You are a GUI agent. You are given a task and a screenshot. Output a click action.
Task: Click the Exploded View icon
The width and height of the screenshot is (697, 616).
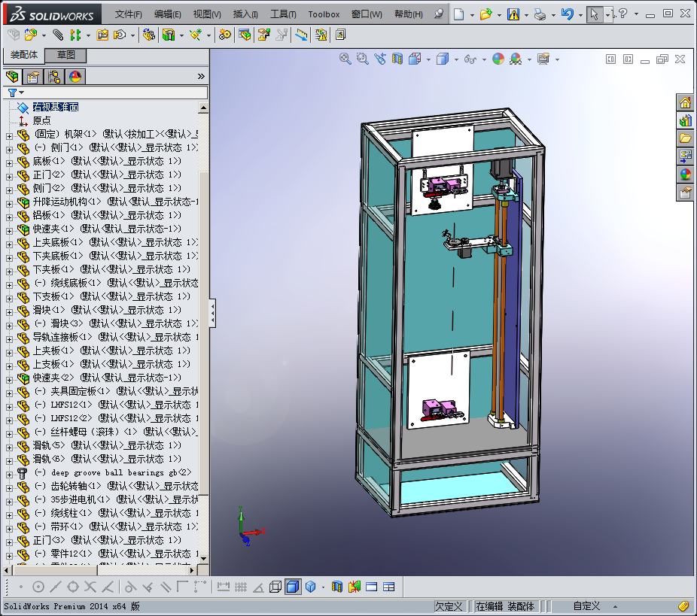click(x=264, y=35)
